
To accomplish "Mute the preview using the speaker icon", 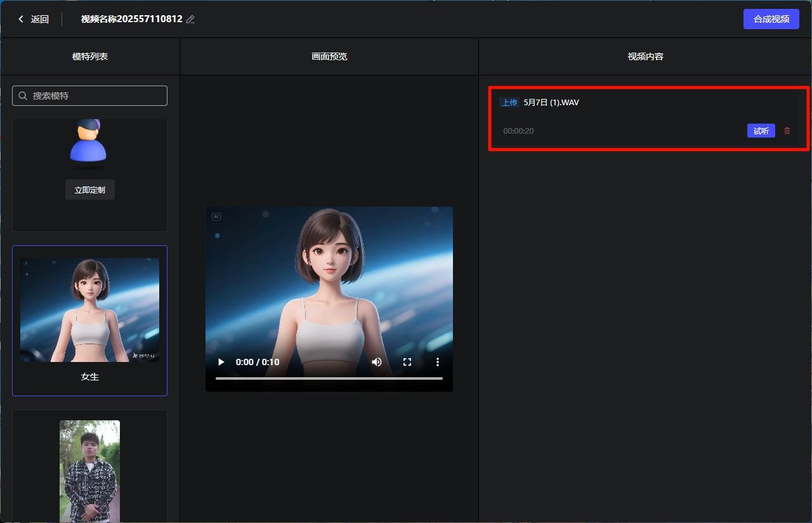I will coord(377,362).
